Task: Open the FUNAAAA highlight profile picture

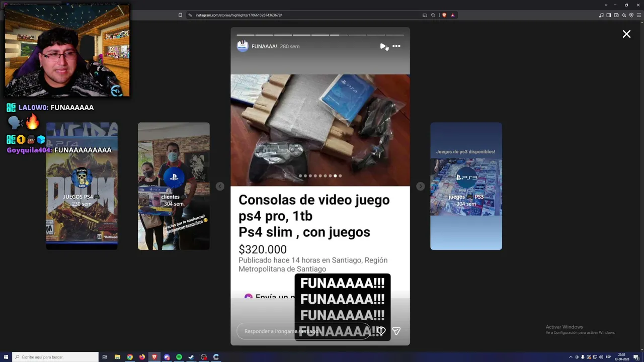Action: click(243, 46)
